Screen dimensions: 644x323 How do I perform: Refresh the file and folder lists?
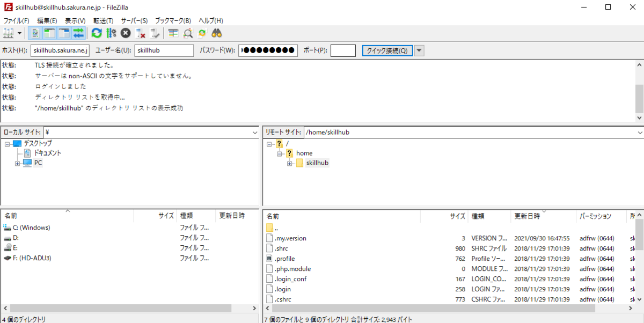coord(97,33)
